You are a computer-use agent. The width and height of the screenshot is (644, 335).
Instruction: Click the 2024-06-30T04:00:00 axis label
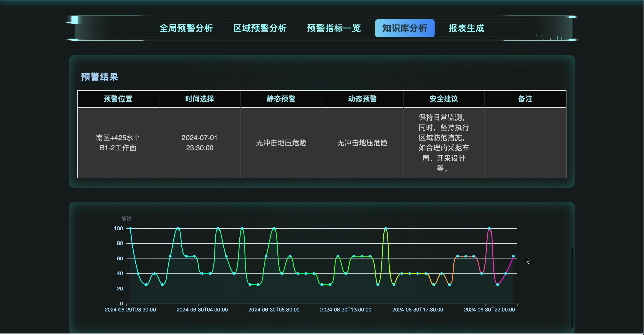(x=202, y=310)
